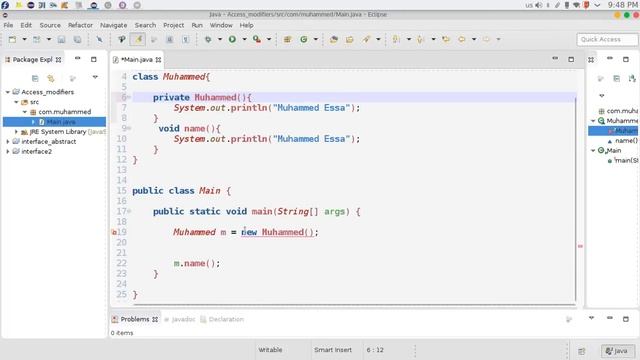Viewport: 640px width, 360px height.
Task: Click the red error mark in overview ruler
Action: pyautogui.click(x=580, y=246)
